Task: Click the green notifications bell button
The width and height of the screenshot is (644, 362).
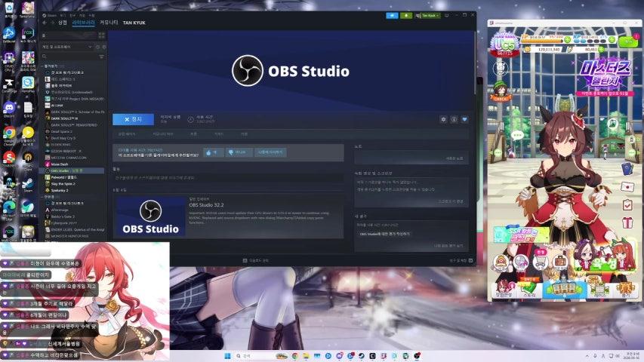Action: coord(405,16)
